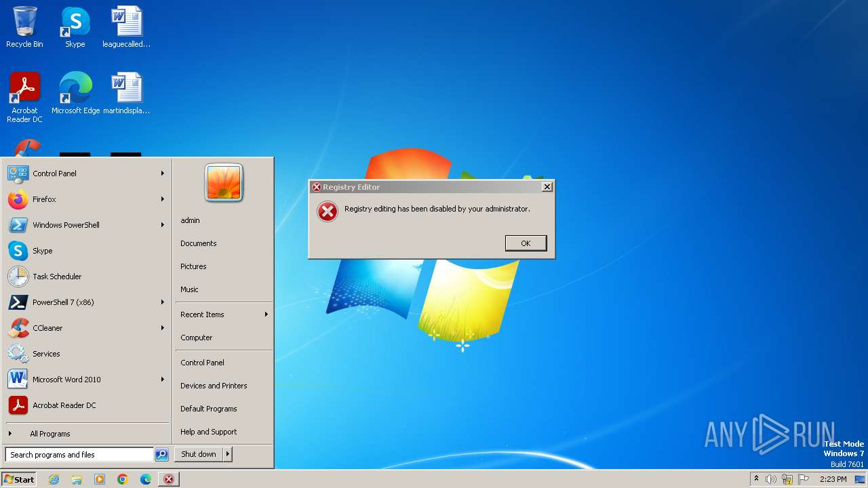Expand Control Panel jump list arrow
This screenshot has height=488, width=868.
coord(163,174)
